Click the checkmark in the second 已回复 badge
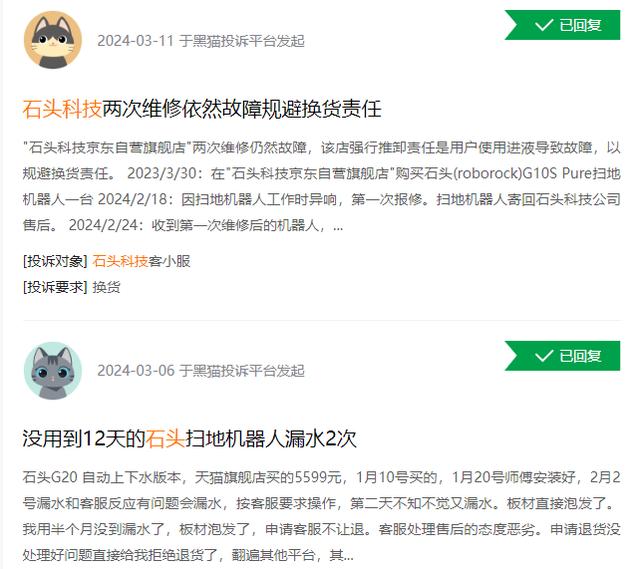Image resolution: width=640 pixels, height=569 pixels. (544, 356)
